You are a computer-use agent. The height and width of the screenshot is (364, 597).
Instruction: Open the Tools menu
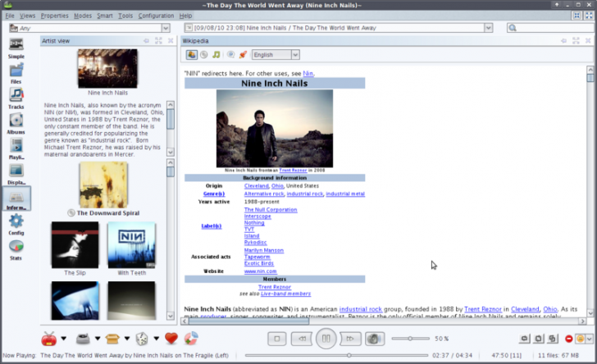(125, 16)
